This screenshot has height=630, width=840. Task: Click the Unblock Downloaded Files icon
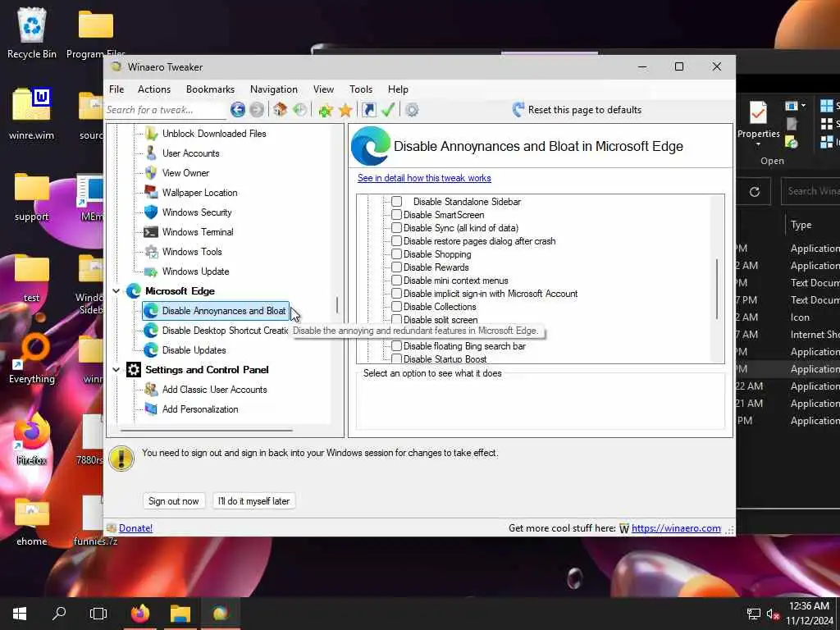coord(151,134)
